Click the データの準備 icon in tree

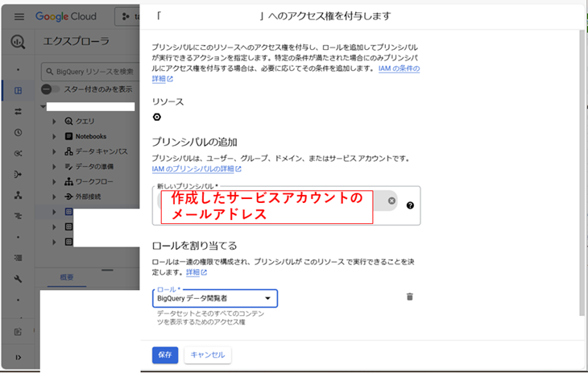(x=68, y=166)
